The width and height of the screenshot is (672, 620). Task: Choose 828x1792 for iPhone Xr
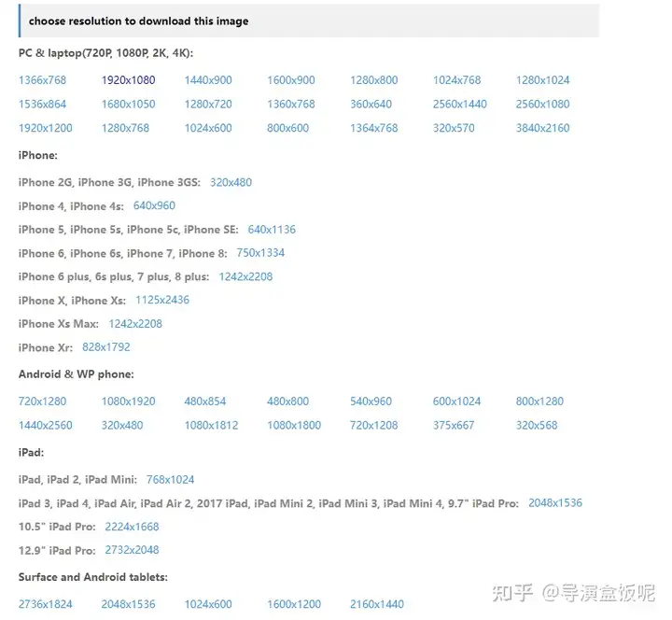[106, 347]
